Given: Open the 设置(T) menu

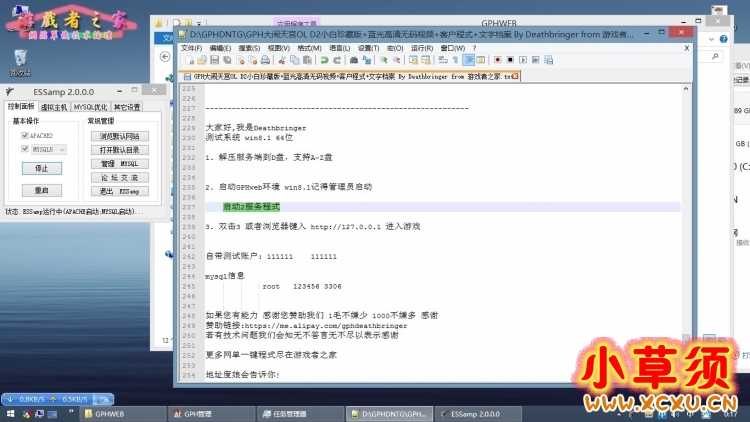Looking at the screenshot, I should (368, 48).
